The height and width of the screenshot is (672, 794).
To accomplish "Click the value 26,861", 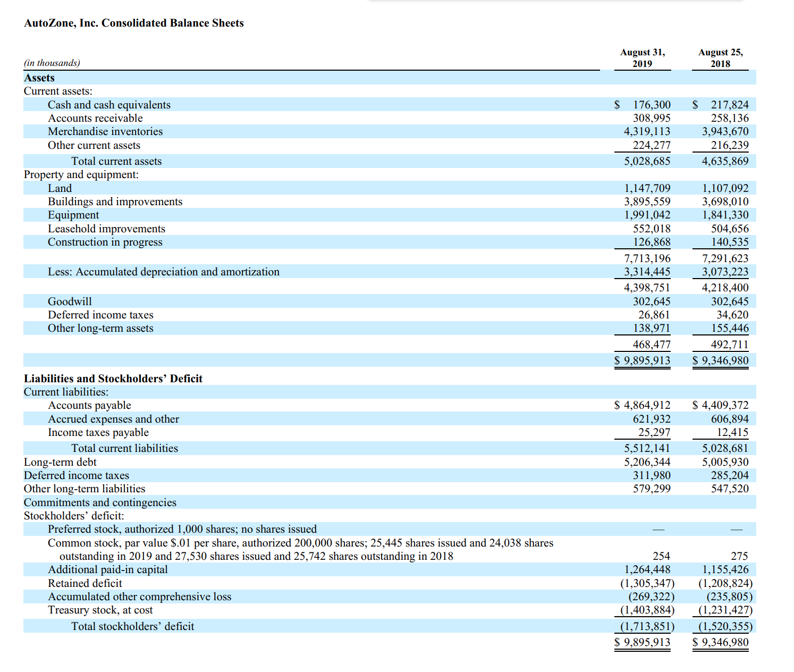I will [654, 315].
